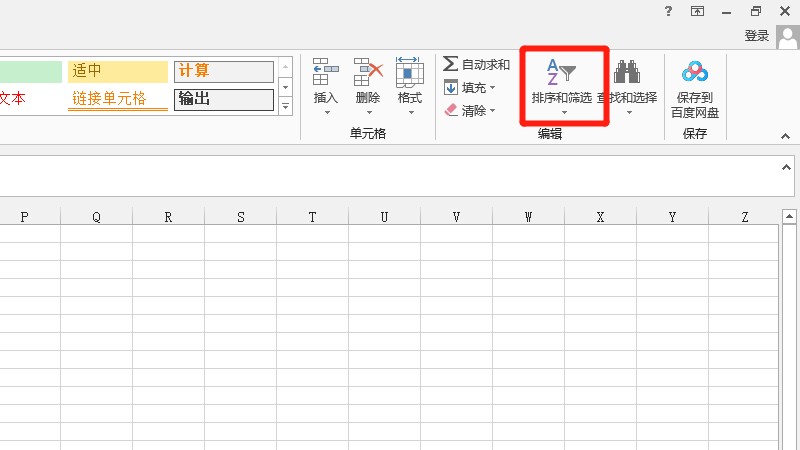Expand the formula bar
This screenshot has width=800, height=450.
786,167
